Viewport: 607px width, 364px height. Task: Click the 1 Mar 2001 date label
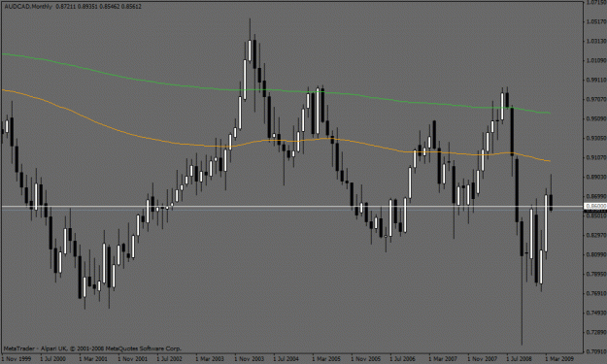(93, 358)
